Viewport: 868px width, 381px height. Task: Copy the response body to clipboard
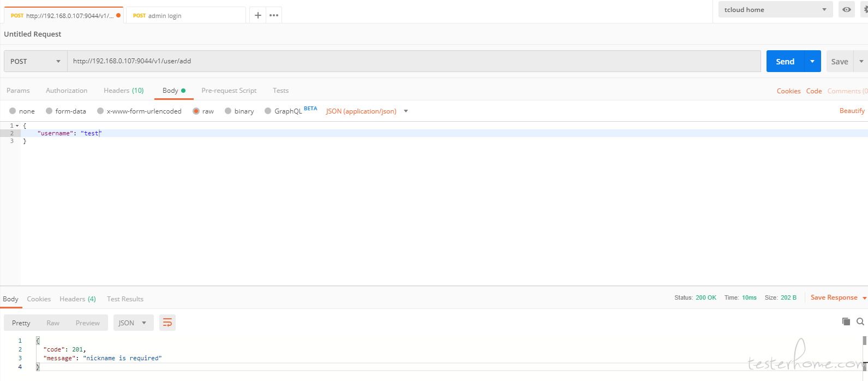point(846,322)
